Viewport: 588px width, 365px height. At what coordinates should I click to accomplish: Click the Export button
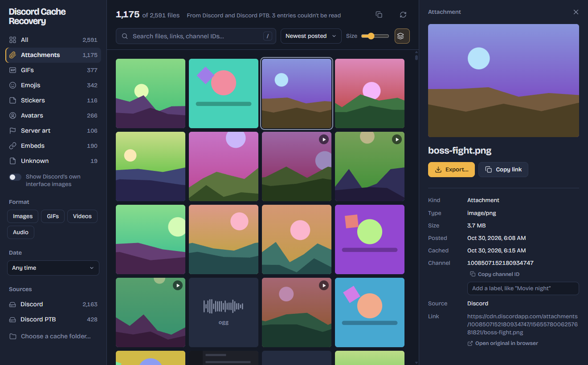pyautogui.click(x=451, y=170)
